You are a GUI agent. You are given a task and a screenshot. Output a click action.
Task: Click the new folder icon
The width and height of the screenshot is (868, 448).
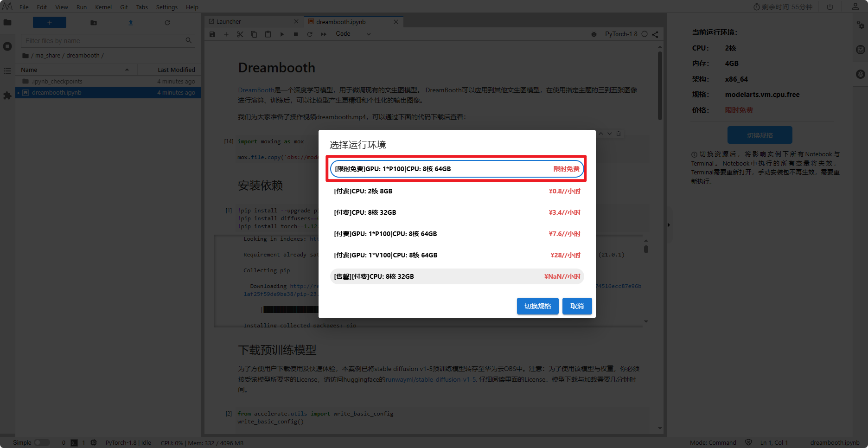pos(94,22)
